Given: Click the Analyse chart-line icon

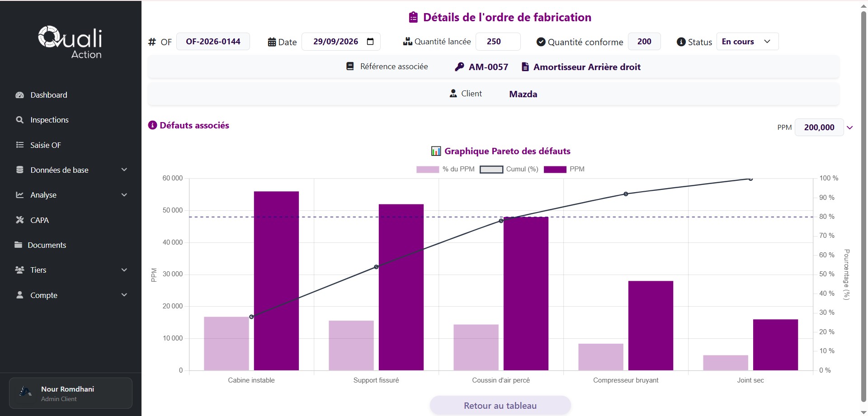Looking at the screenshot, I should (x=19, y=195).
